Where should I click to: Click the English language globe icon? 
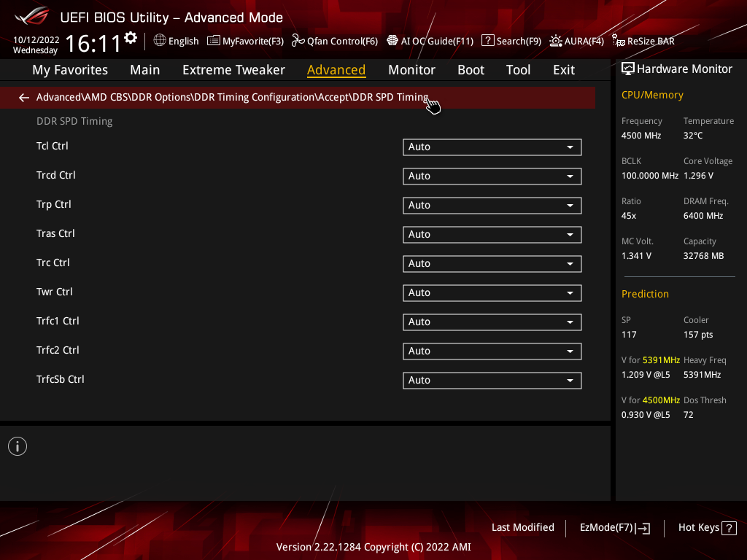tap(160, 40)
